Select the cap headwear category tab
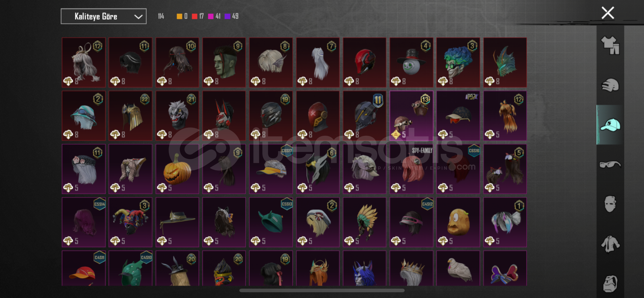 (x=610, y=125)
